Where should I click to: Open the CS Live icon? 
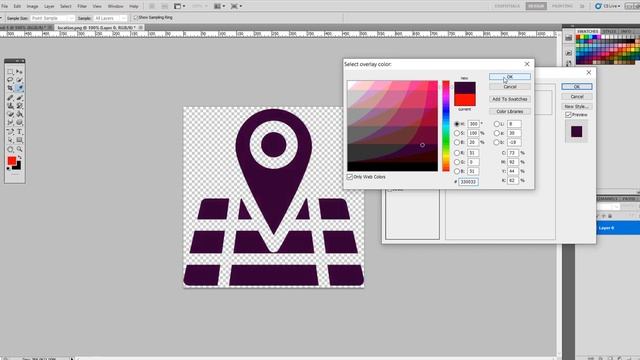[x=598, y=6]
